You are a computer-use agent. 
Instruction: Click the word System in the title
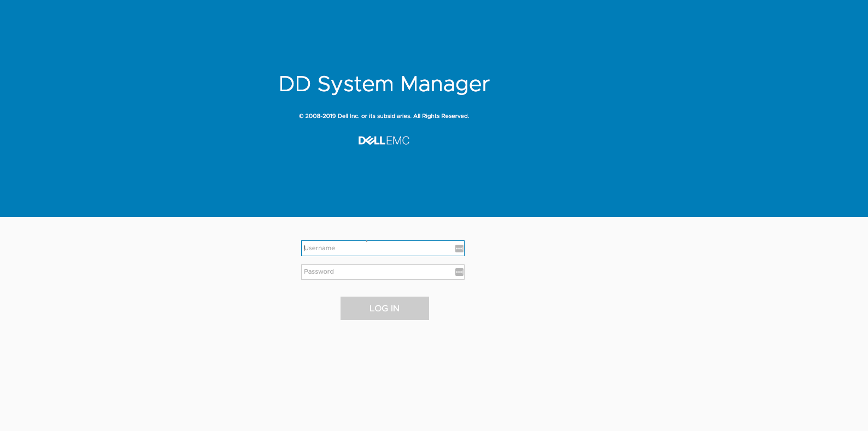coord(355,84)
